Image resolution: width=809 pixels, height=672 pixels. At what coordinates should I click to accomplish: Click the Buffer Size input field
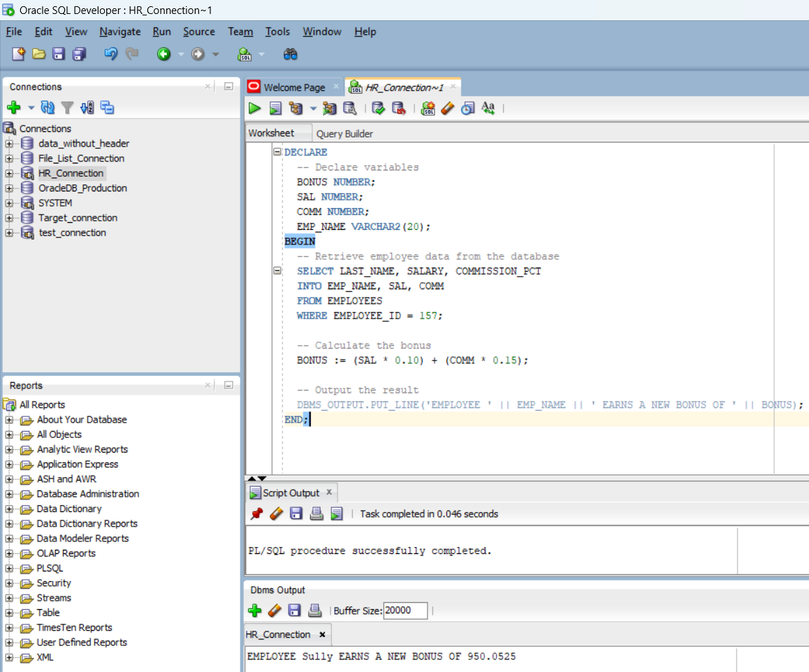pyautogui.click(x=405, y=610)
